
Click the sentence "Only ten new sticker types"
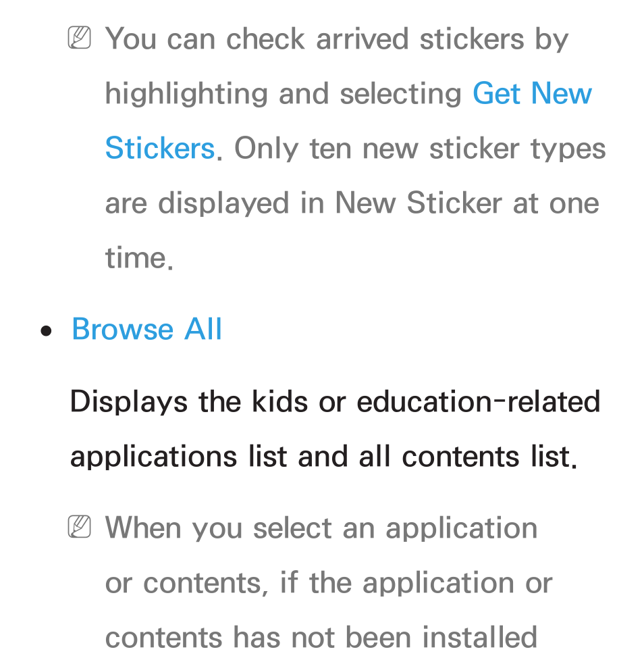[420, 149]
